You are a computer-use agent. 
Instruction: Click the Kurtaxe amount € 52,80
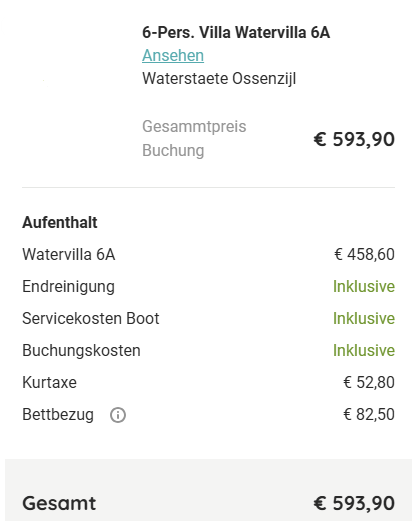[x=369, y=382]
